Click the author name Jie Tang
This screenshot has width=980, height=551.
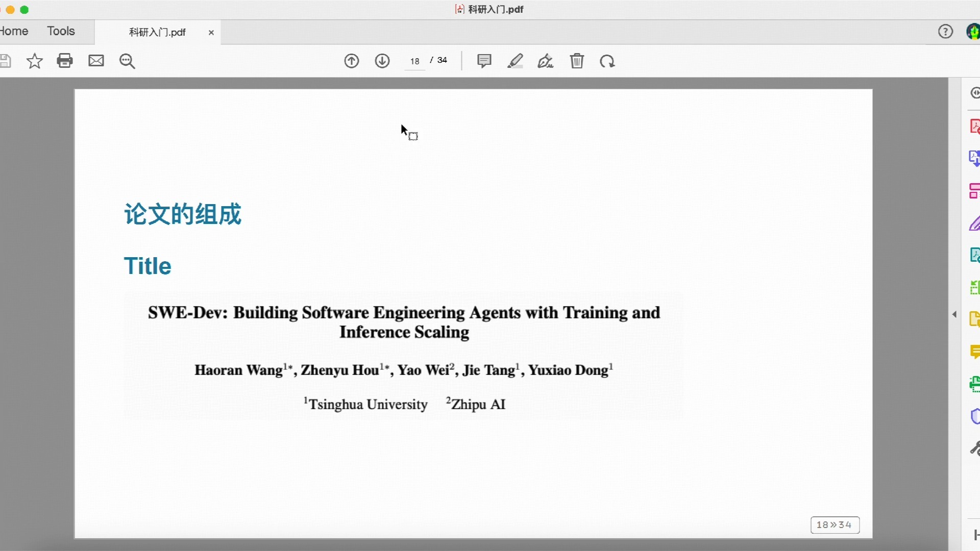(489, 370)
